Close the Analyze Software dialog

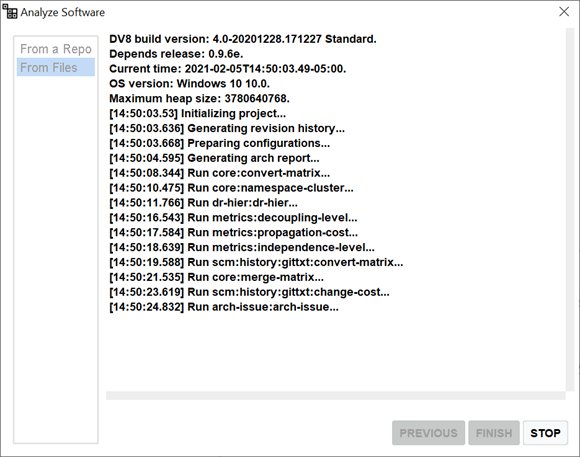(x=564, y=12)
